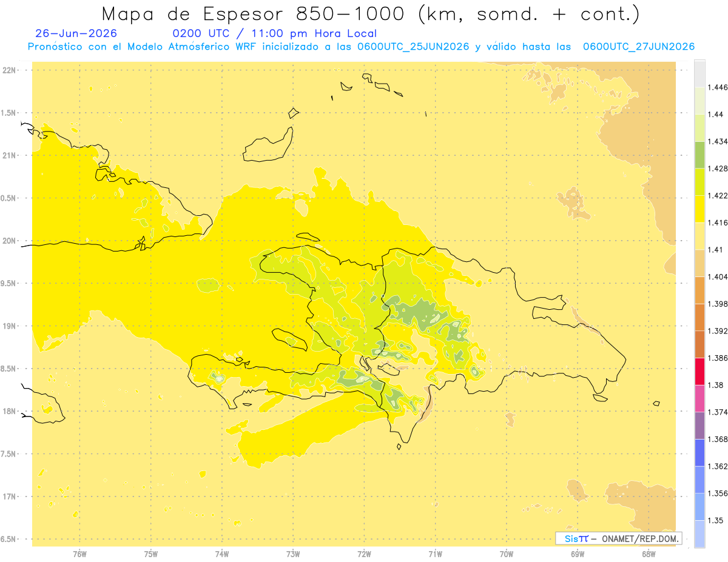Image resolution: width=728 pixels, height=562 pixels.
Task: Select the date label "26-Jun-2026"
Action: coord(76,33)
